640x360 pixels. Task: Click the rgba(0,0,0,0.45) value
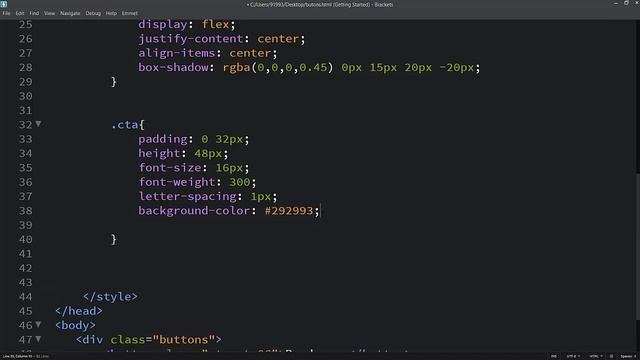[x=278, y=67]
